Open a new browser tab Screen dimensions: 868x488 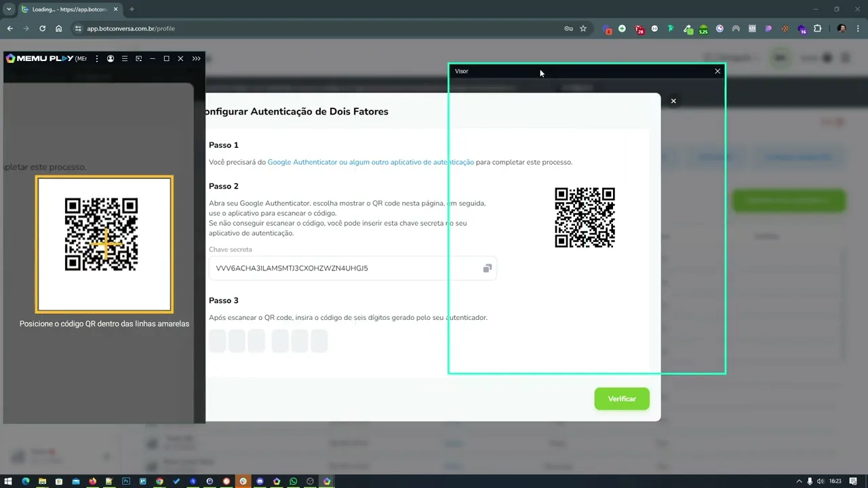pyautogui.click(x=132, y=9)
